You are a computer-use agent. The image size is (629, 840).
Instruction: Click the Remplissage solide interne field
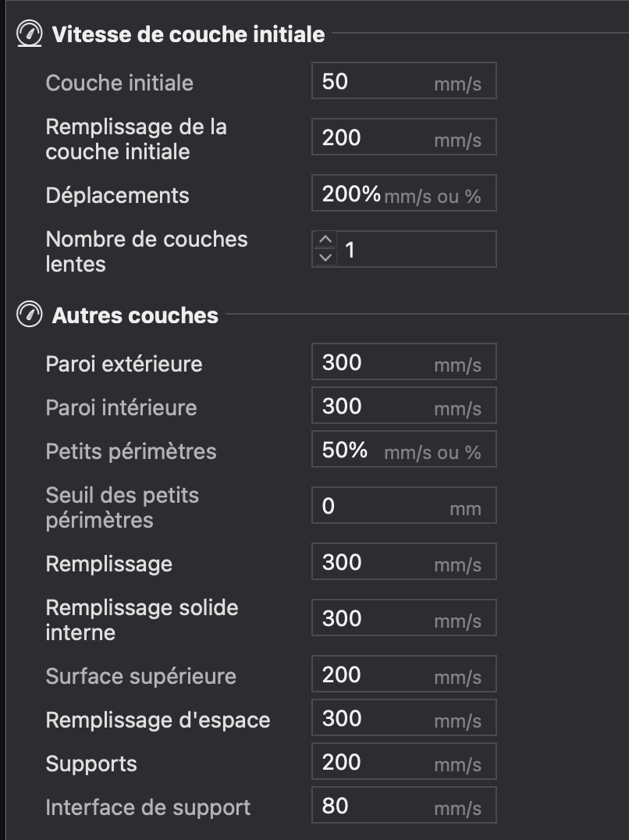[x=404, y=618]
